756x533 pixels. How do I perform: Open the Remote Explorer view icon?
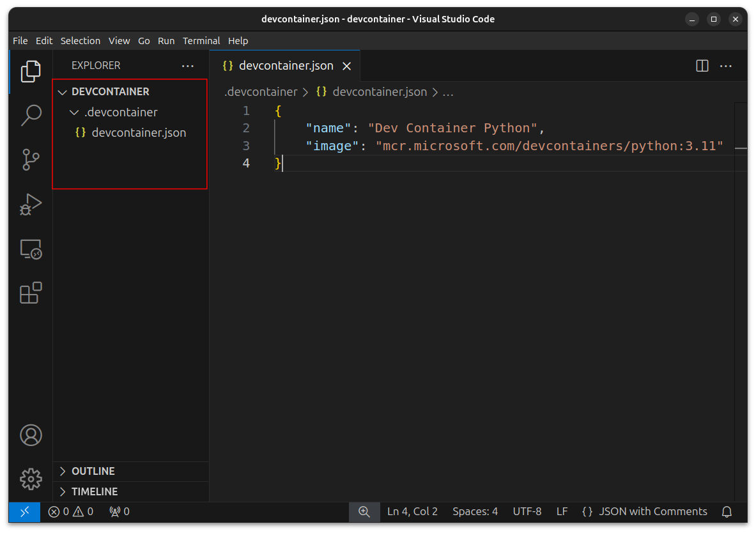(31, 249)
